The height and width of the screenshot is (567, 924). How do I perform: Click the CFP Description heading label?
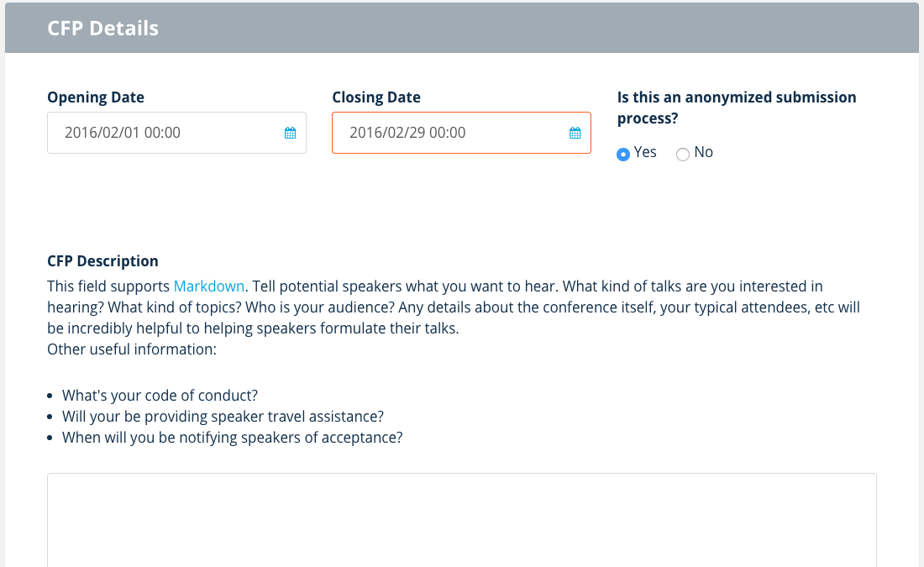102,261
